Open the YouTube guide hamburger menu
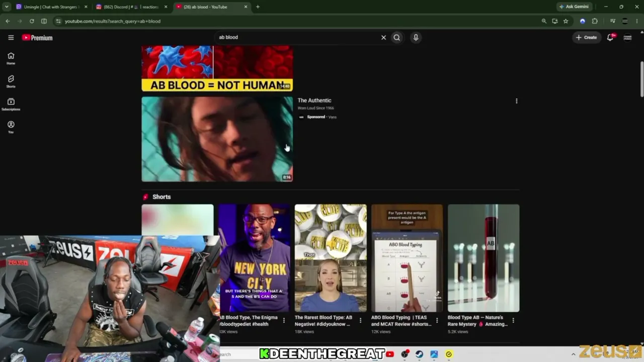Screen dimensions: 644x362 (11, 38)
